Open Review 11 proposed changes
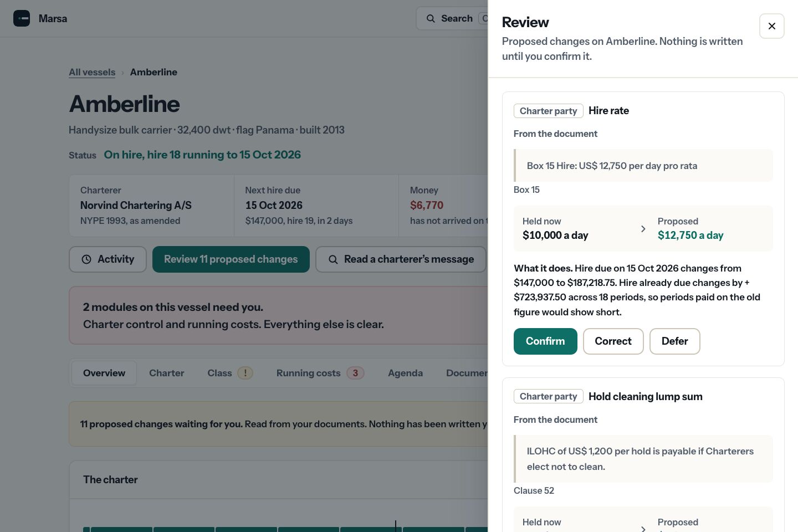 point(231,259)
